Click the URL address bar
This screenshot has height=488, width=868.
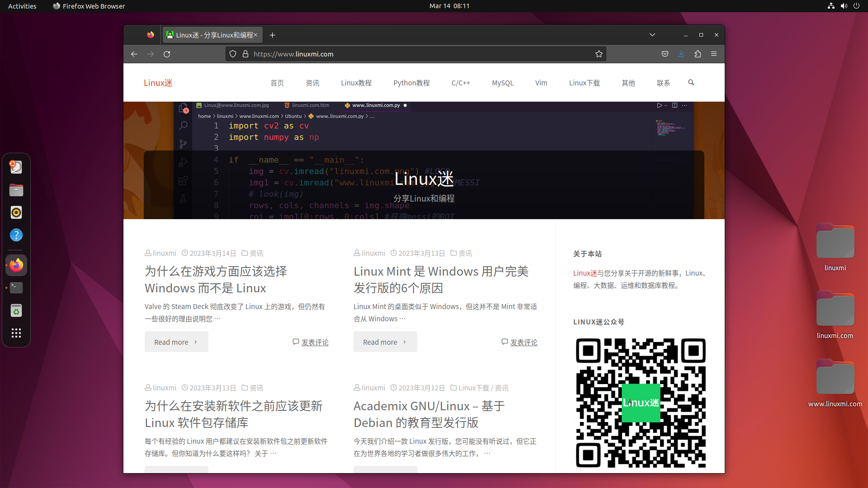[x=416, y=54]
